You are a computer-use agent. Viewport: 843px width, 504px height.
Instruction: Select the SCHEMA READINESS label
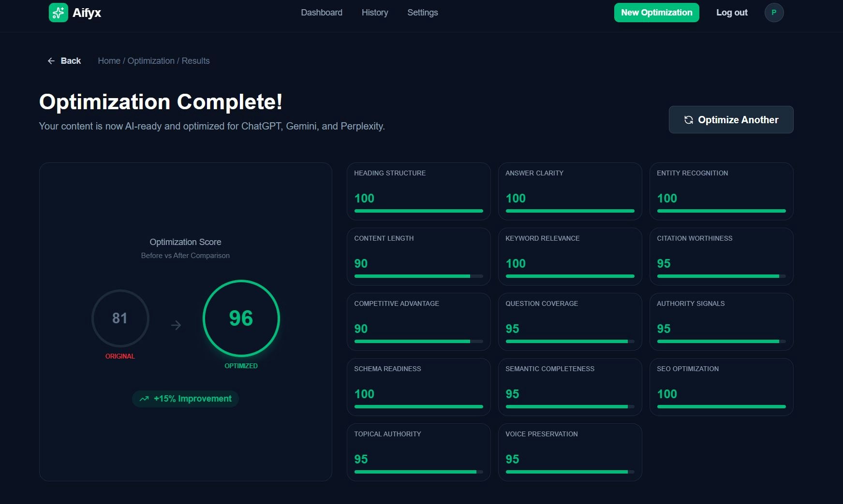387,369
